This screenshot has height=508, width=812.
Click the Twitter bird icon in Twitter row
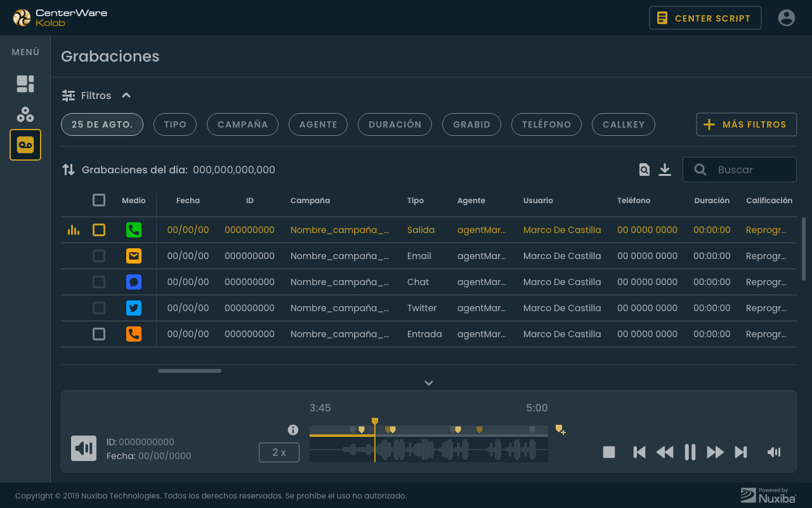[134, 308]
